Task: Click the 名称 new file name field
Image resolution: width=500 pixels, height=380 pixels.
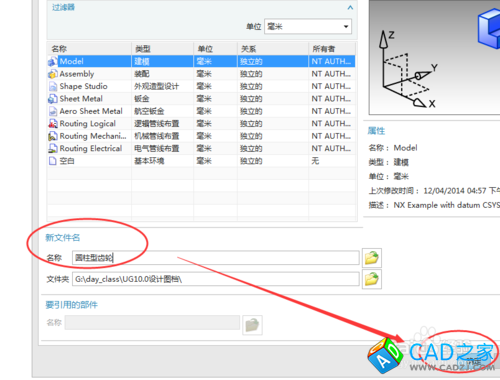Action: pyautogui.click(x=216, y=258)
